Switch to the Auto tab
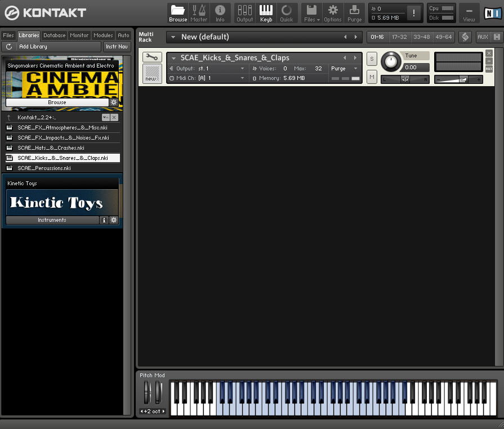 click(123, 35)
